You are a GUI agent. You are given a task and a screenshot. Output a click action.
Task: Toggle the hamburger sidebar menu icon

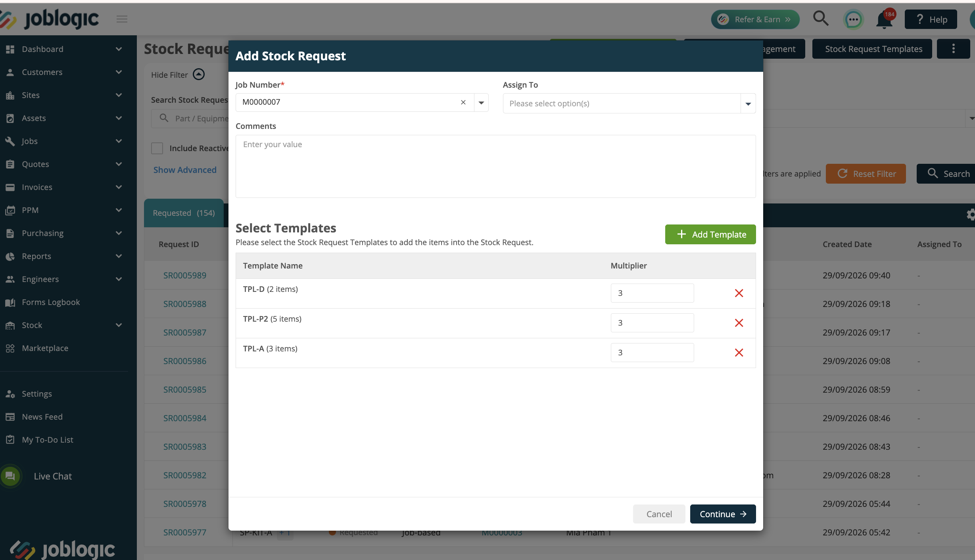tap(122, 19)
